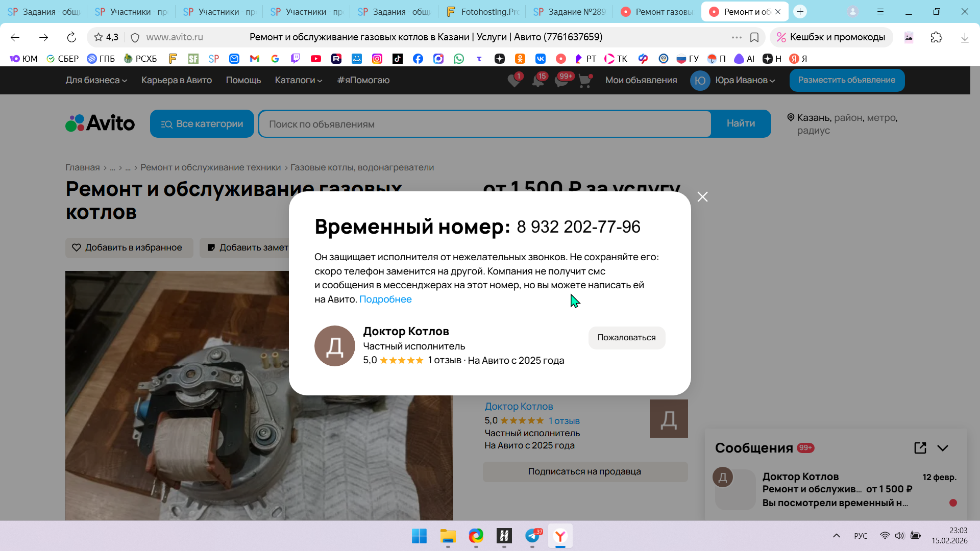980x551 pixels.
Task: Open the Помощь menu item
Action: 243,80
